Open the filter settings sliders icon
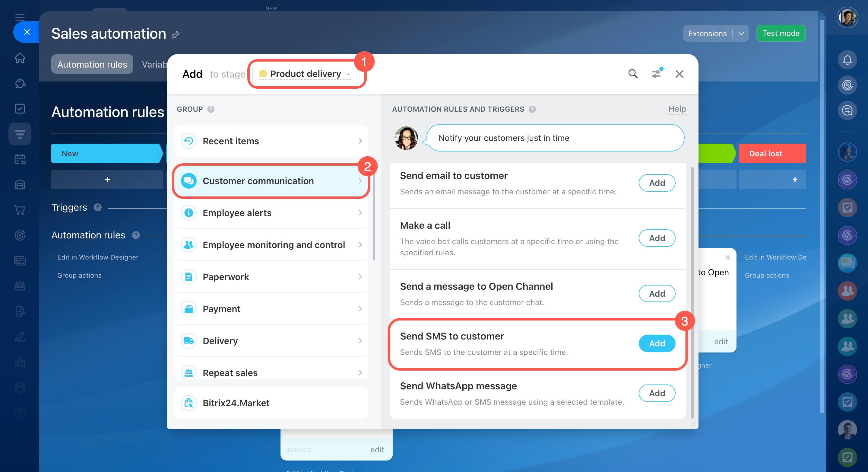Image resolution: width=868 pixels, height=472 pixels. (x=656, y=74)
